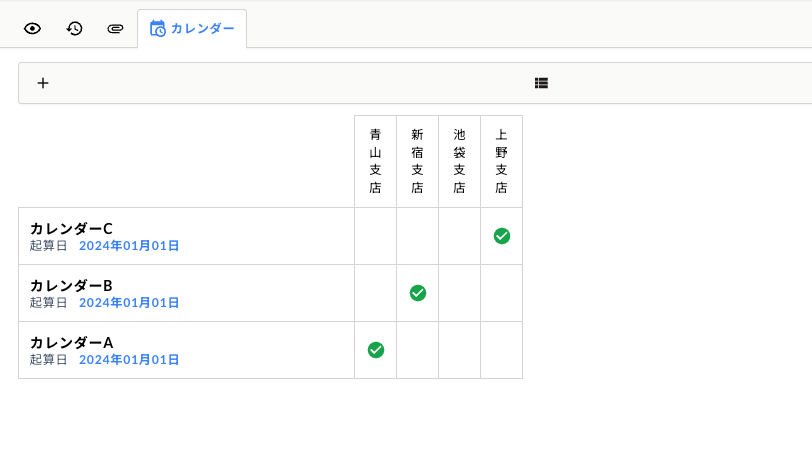Select the 池袋支店 column header
Screen dimensions: 812x451
459,162
